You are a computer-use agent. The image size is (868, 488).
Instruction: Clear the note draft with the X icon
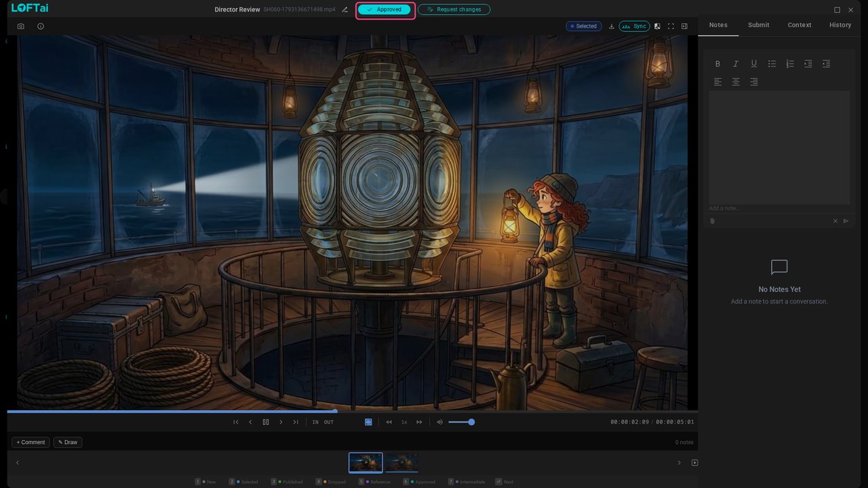tap(835, 221)
